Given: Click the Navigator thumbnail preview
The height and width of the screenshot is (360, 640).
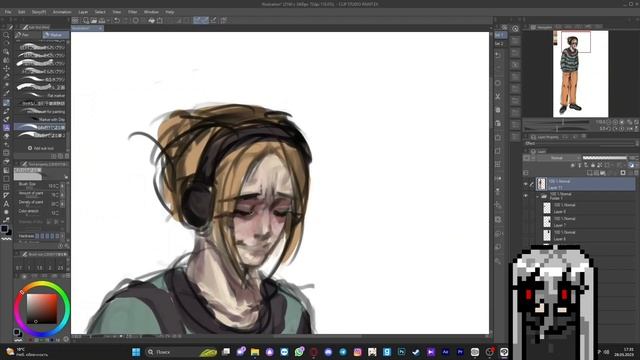Looking at the screenshot, I should coord(580,74).
